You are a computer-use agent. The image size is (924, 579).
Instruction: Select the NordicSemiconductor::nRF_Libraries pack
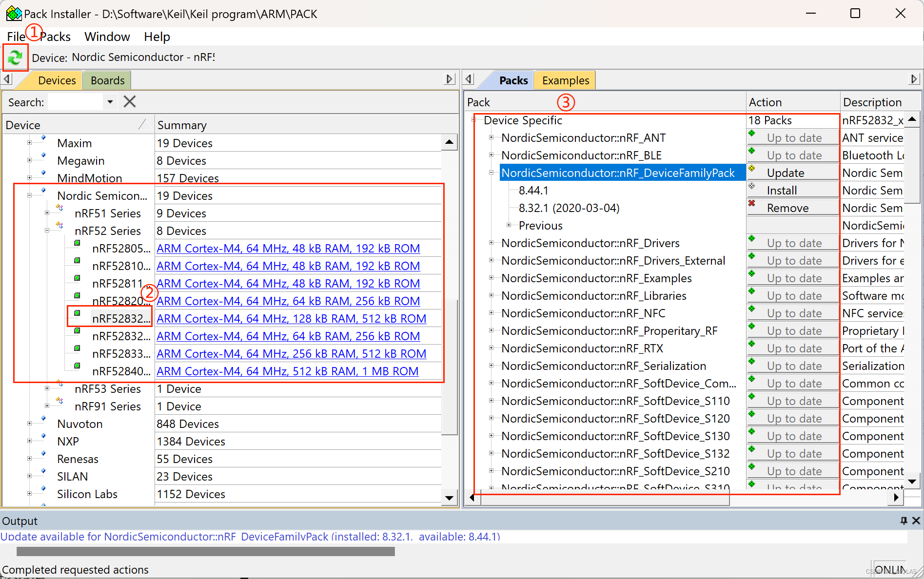[593, 296]
